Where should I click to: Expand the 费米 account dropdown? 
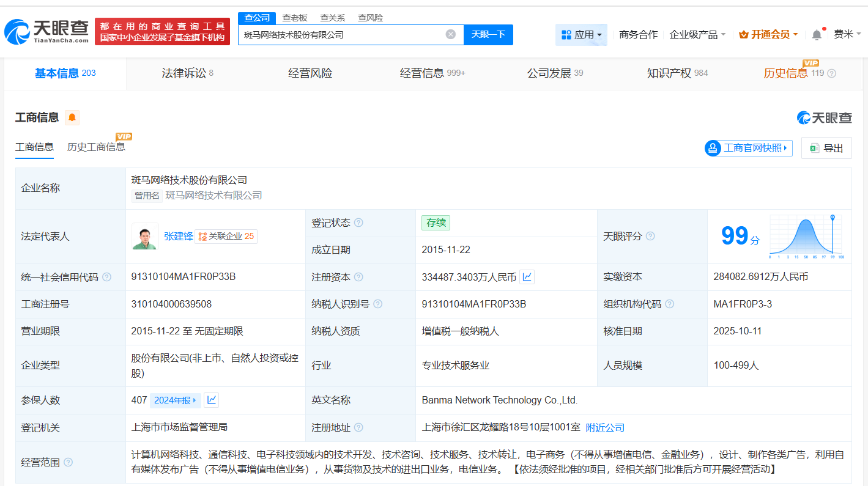pos(847,34)
